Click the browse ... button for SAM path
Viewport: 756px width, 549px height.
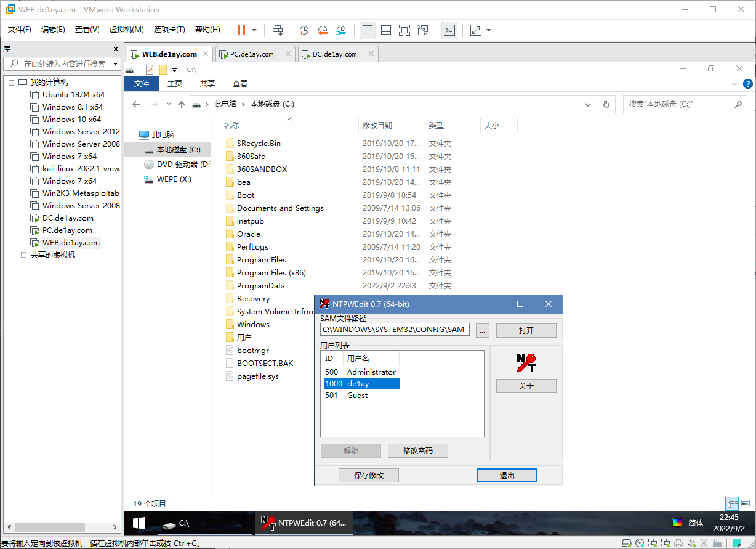point(483,331)
